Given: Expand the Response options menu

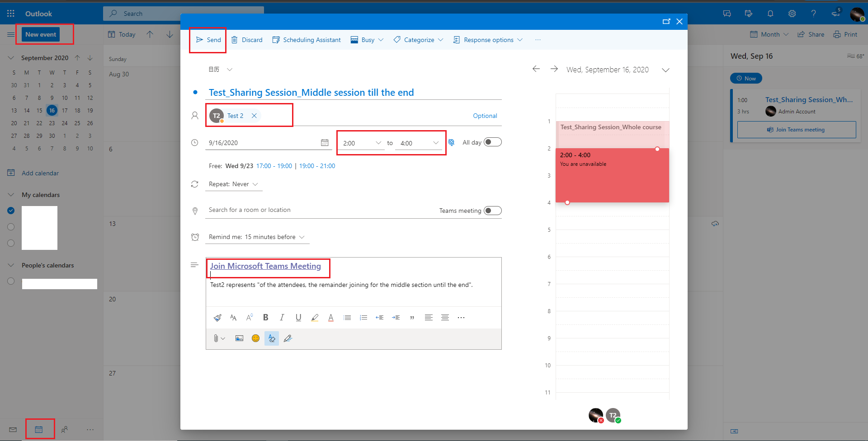Looking at the screenshot, I should tap(488, 40).
